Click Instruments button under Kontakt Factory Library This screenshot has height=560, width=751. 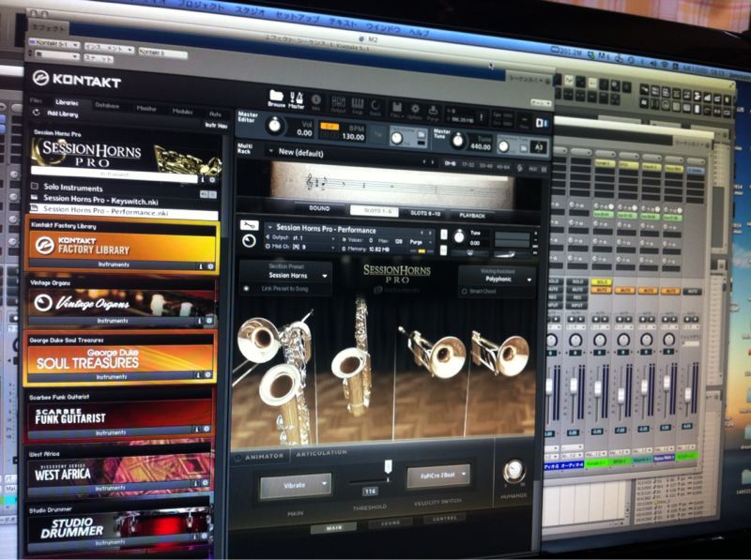pyautogui.click(x=114, y=265)
